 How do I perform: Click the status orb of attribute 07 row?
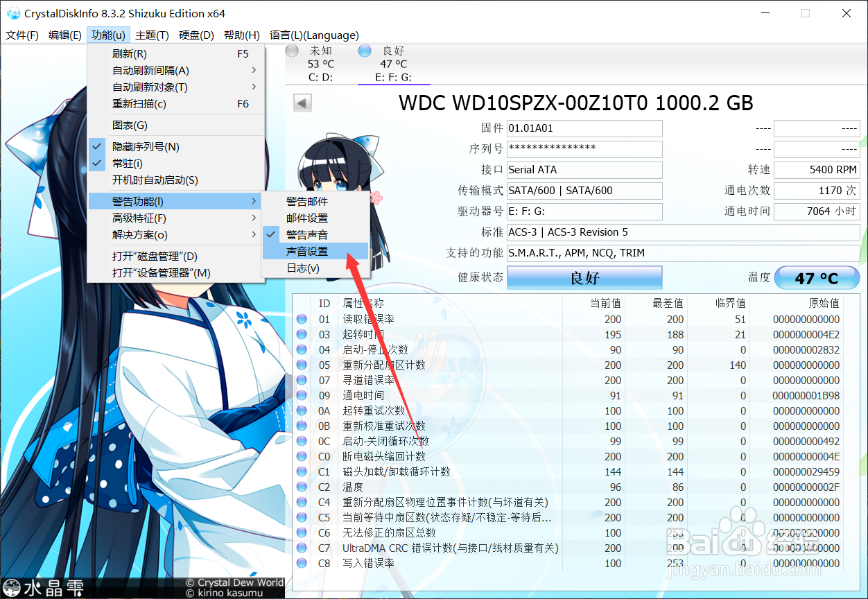(302, 381)
